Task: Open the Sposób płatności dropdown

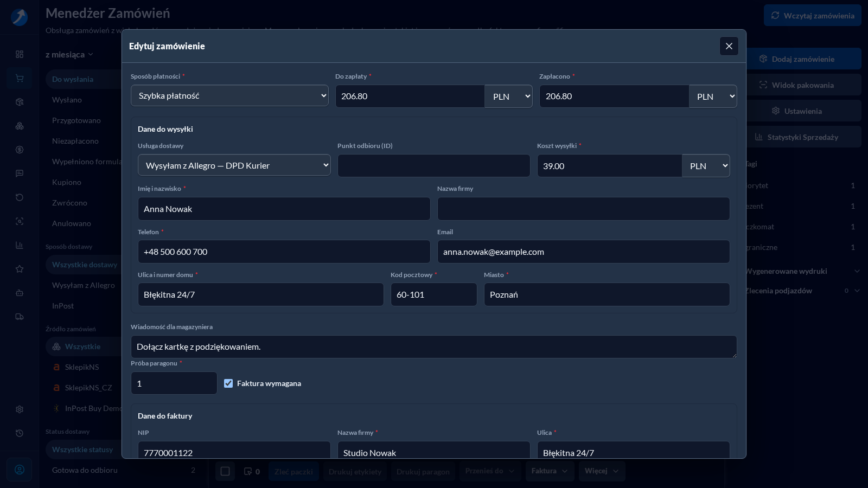Action: 229,95
